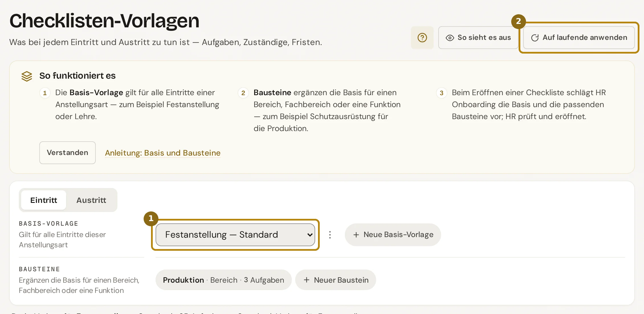
Task: Open 'Festanstellung — Standard' dropdown
Action: [x=235, y=235]
